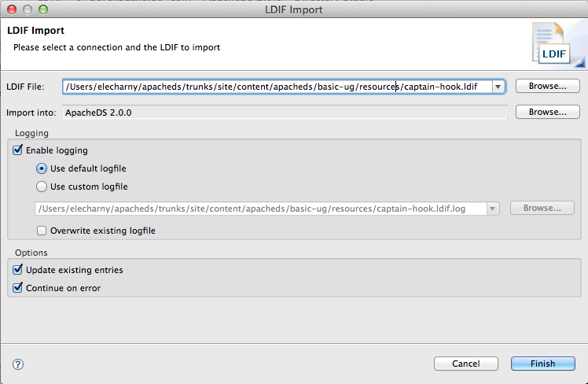Expand the custom logfile dropdown arrow
The width and height of the screenshot is (588, 384).
coord(493,209)
